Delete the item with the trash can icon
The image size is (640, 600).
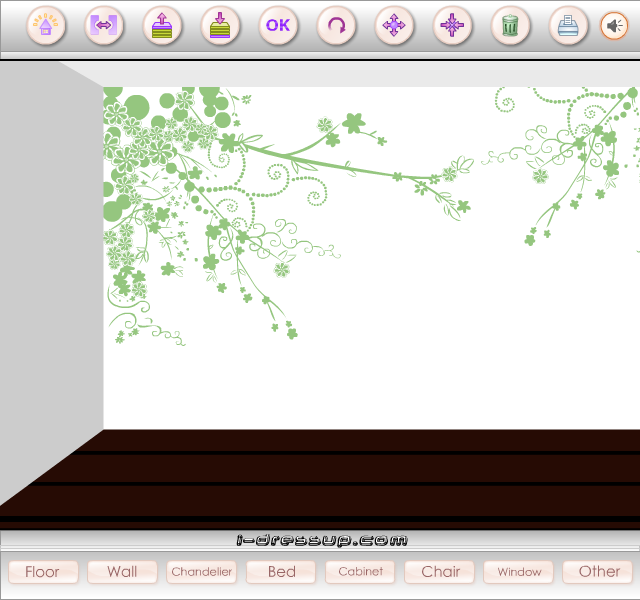point(510,25)
